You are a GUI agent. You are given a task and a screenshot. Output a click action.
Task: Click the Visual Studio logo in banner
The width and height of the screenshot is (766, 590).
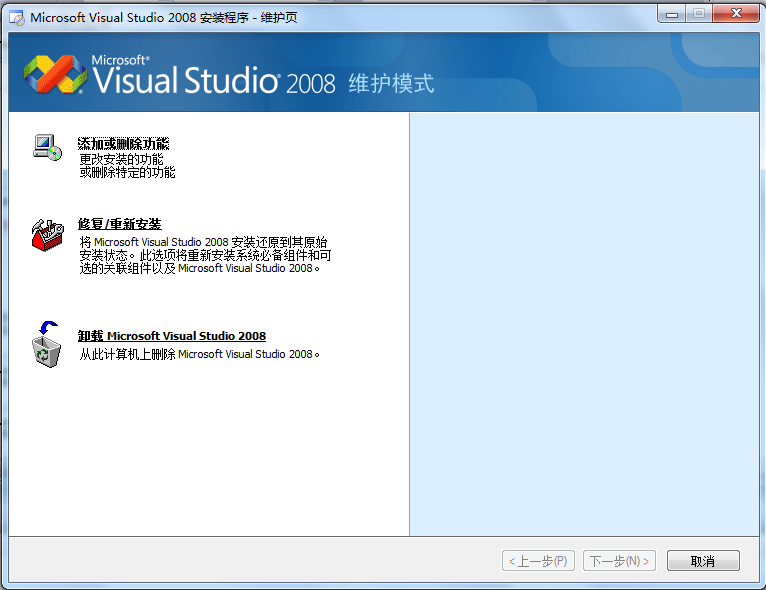(x=55, y=74)
